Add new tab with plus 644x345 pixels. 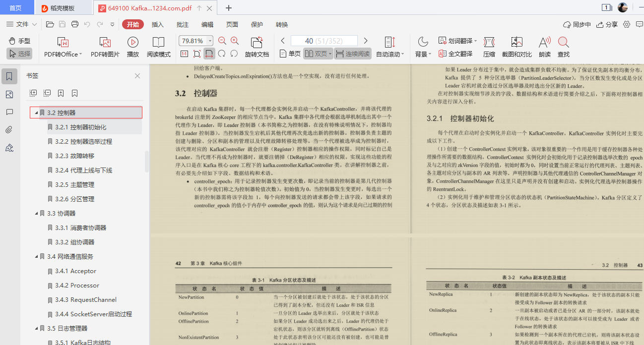pos(229,8)
